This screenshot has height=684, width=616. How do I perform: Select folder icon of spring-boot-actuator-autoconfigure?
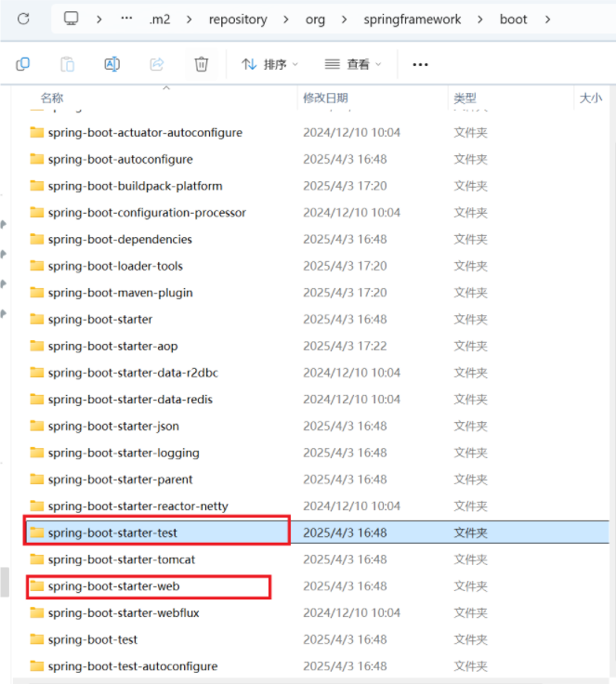click(x=36, y=132)
